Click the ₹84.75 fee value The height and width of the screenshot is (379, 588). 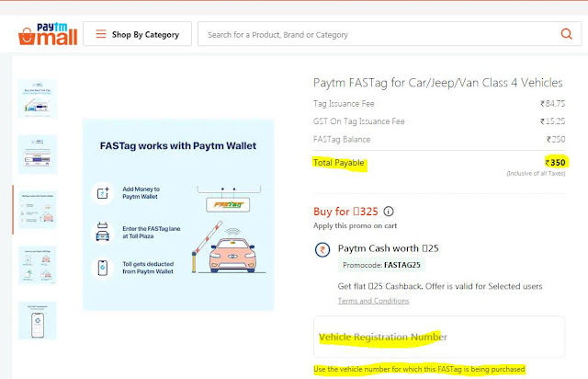(552, 104)
